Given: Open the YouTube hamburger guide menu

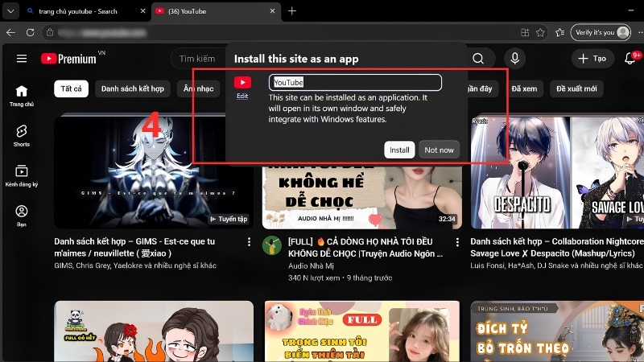Looking at the screenshot, I should 22,59.
